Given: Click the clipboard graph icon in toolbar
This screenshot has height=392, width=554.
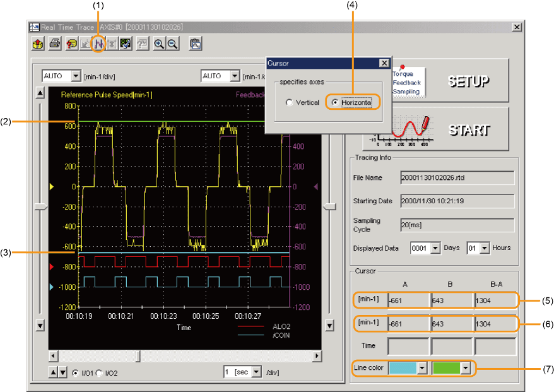Looking at the screenshot, I should click(195, 44).
